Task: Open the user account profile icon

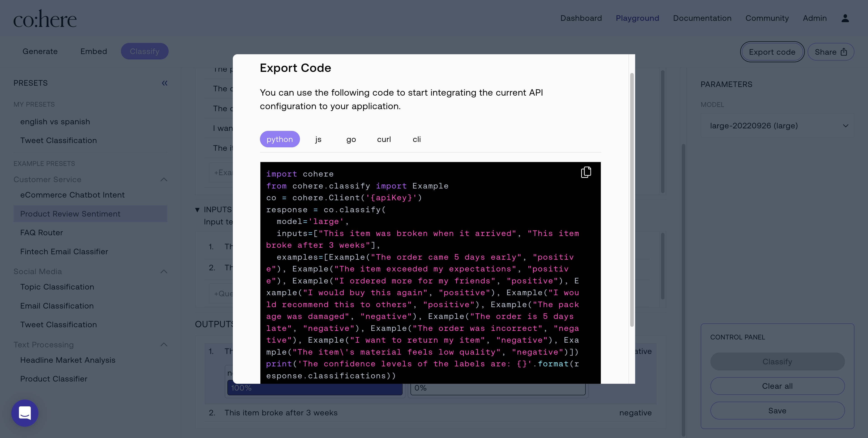Action: pos(845,18)
